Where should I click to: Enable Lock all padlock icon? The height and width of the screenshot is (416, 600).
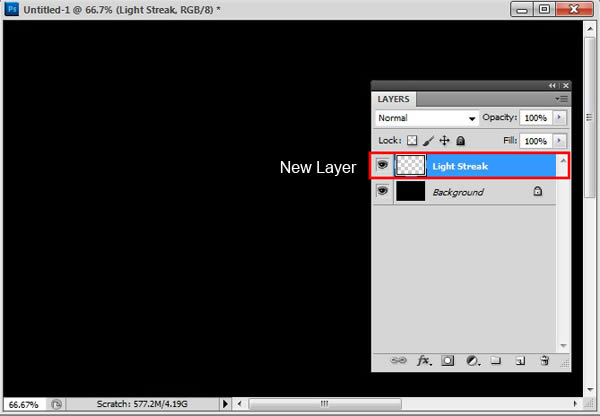460,141
